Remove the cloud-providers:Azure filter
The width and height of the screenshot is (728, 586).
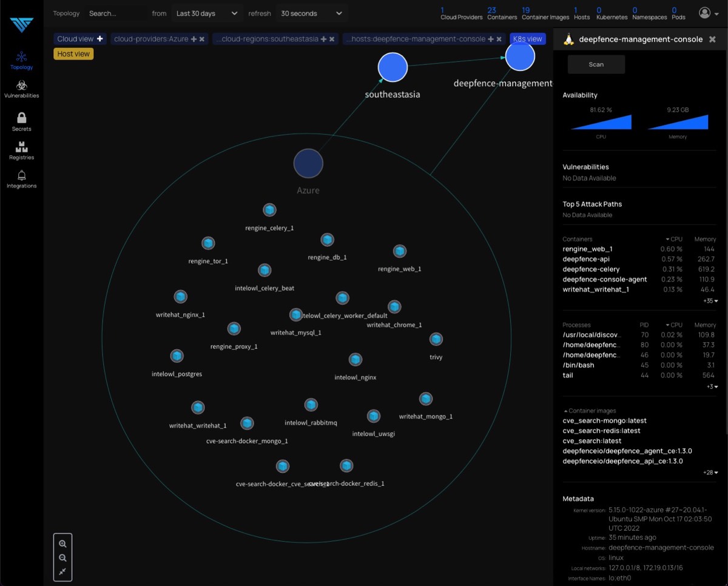(x=202, y=39)
